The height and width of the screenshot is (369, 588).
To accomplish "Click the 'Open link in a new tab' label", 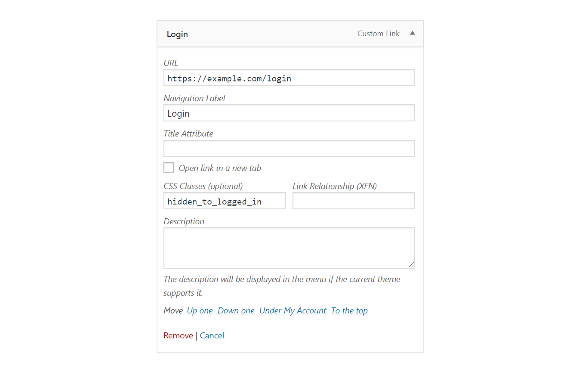I will coord(220,168).
